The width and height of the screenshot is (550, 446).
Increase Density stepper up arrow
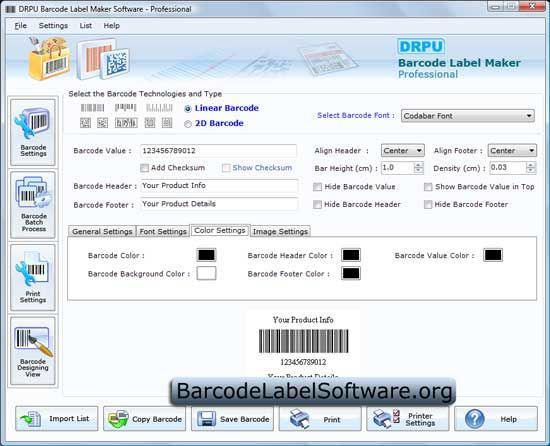(531, 164)
